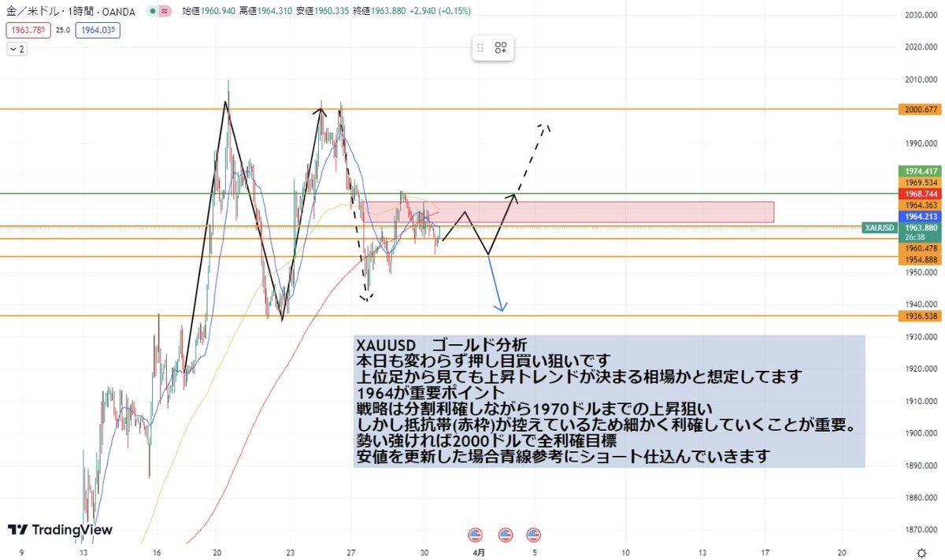Click the 1964.363 orange price label

click(x=920, y=205)
